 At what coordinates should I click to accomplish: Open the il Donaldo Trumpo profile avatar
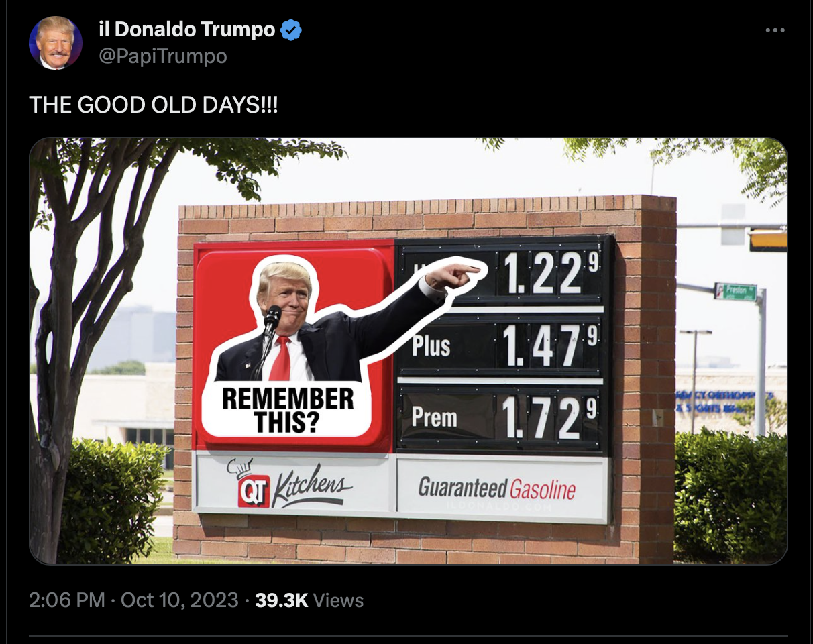click(56, 43)
